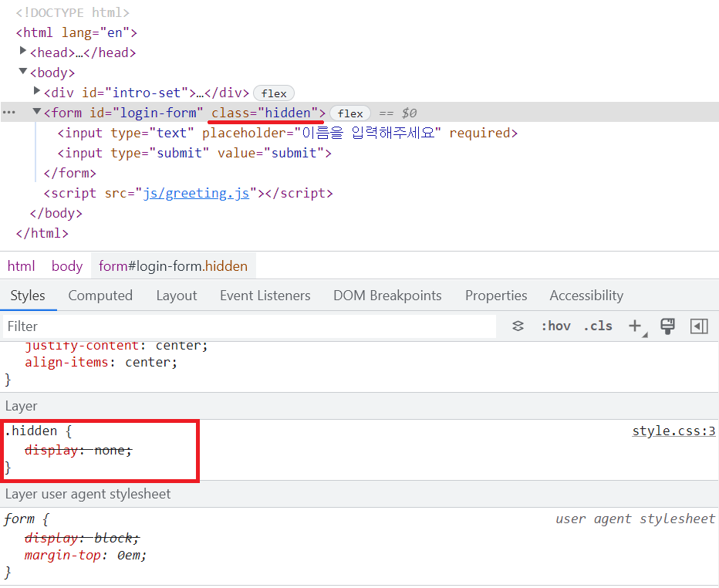Toggle the .cls class editor
Viewport: 719px width, 588px height.
coord(598,326)
